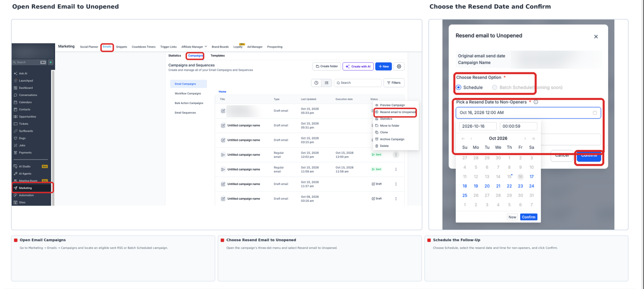Choose Archive Campaign from context menu
The width and height of the screenshot is (644, 289).
tap(389, 139)
